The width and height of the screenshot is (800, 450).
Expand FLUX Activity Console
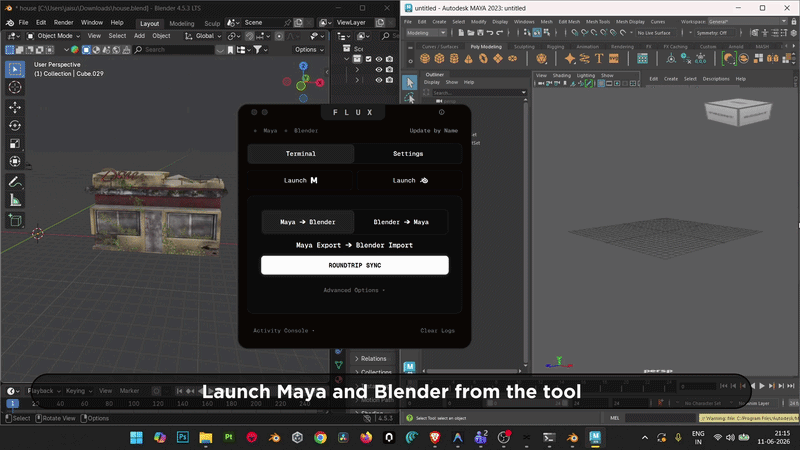coord(284,331)
